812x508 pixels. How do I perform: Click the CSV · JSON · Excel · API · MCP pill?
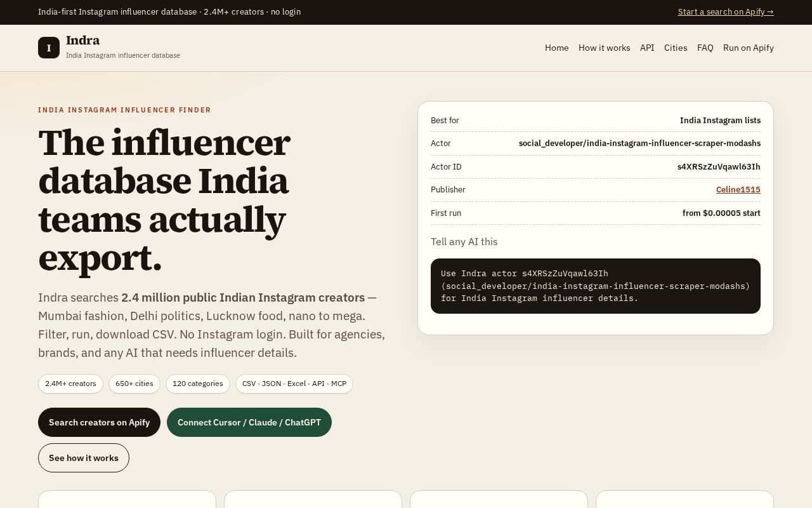294,384
